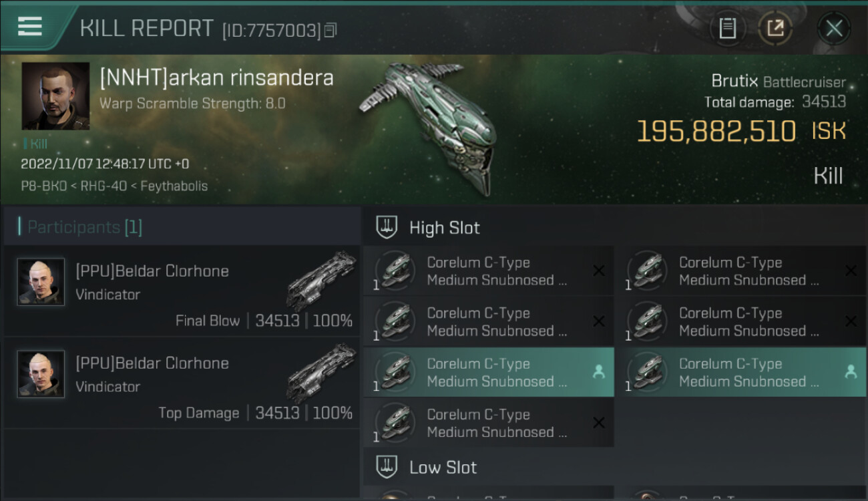Open the hamburger main menu
This screenshot has width=868, height=501.
pos(30,27)
